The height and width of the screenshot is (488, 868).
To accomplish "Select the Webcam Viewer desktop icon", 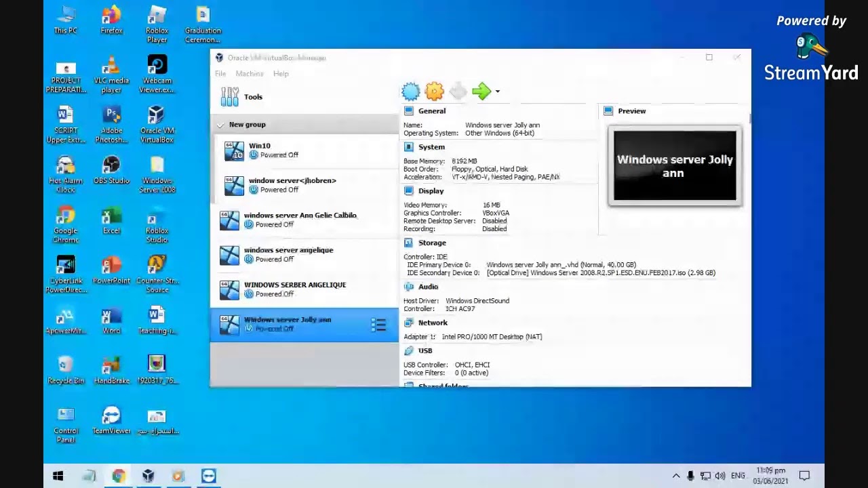I will pyautogui.click(x=157, y=75).
